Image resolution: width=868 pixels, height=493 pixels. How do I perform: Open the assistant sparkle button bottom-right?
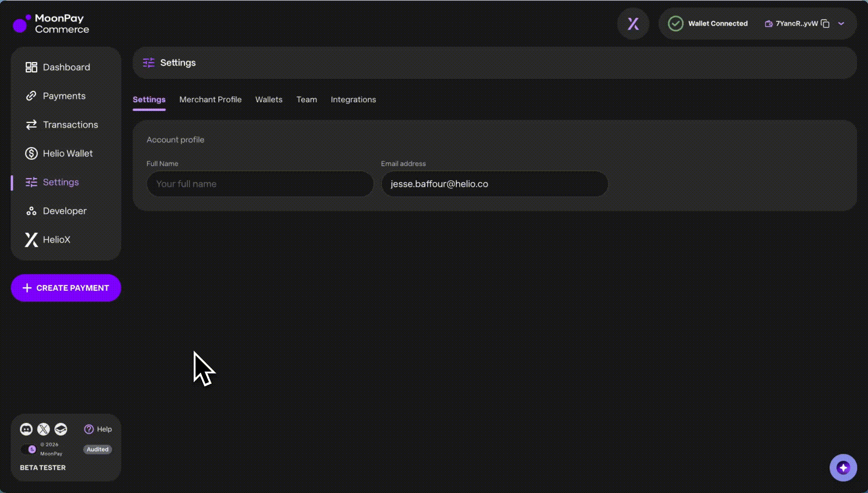(843, 467)
